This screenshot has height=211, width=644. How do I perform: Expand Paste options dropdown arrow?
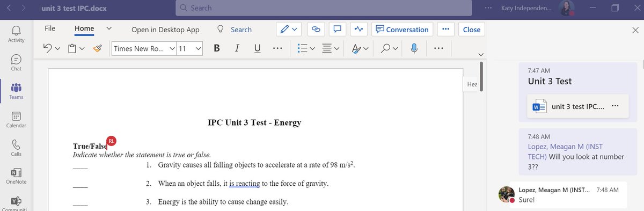82,49
